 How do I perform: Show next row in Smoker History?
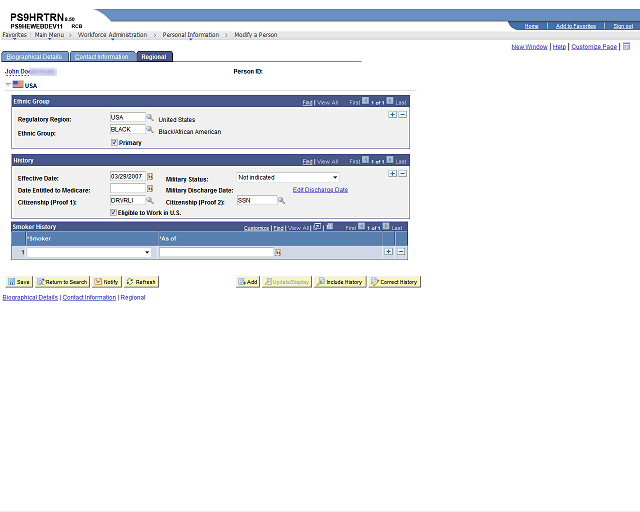tap(386, 226)
